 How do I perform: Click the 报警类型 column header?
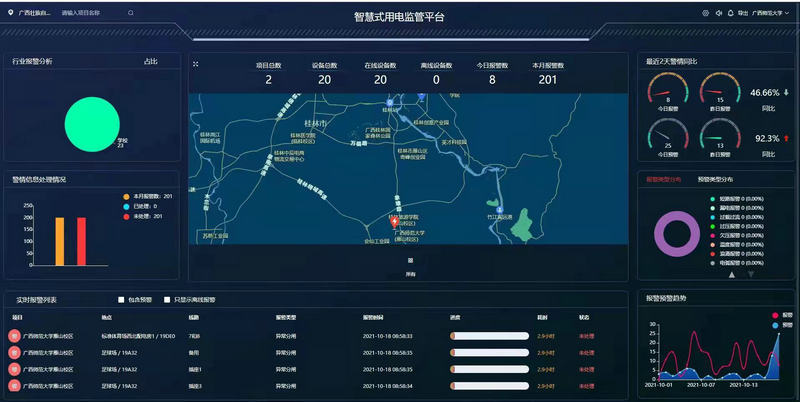[x=285, y=317]
